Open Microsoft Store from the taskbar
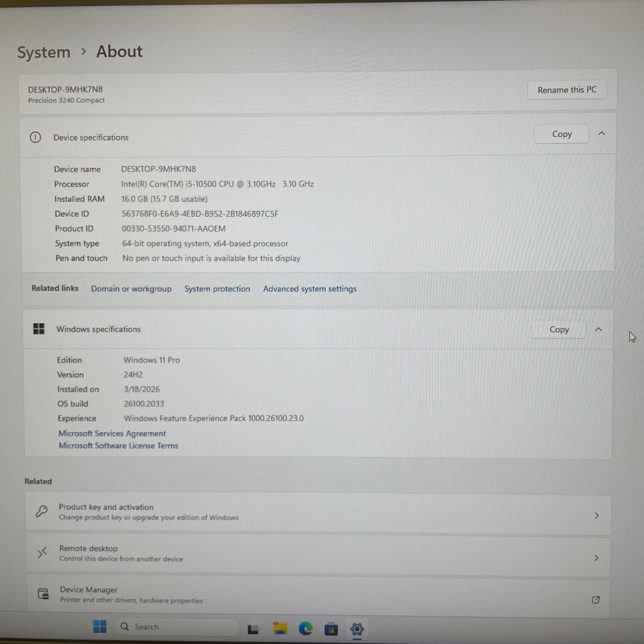 point(331,629)
